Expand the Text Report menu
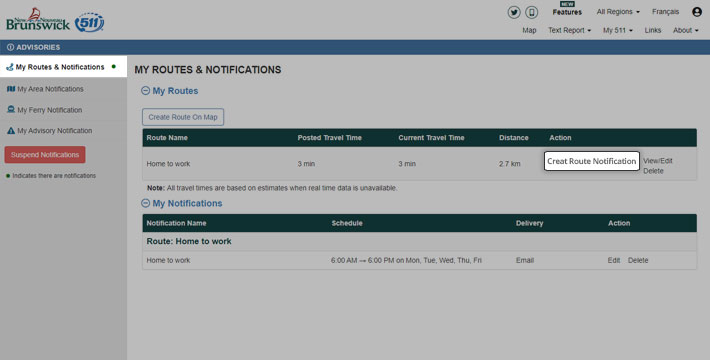Screen dimensions: 710x360 (x=569, y=30)
